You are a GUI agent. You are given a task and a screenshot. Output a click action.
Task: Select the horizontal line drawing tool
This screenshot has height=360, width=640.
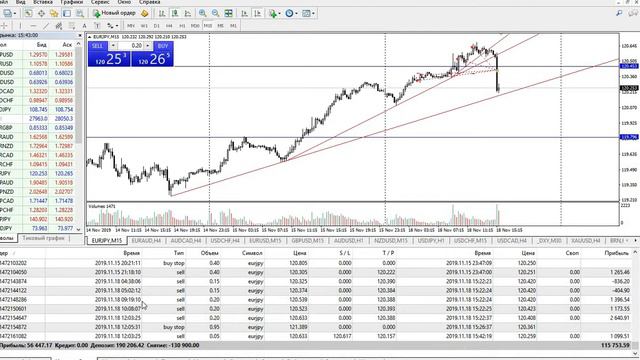[33, 26]
